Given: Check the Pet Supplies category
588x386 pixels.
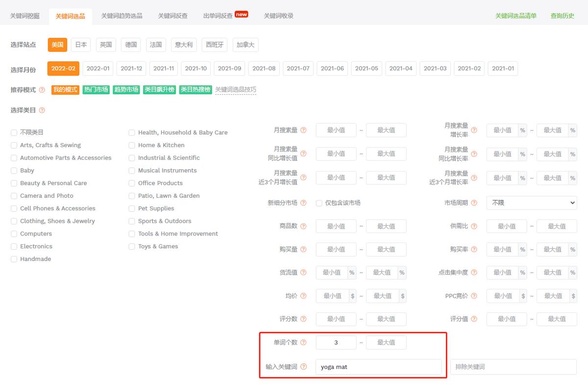Looking at the screenshot, I should point(131,208).
